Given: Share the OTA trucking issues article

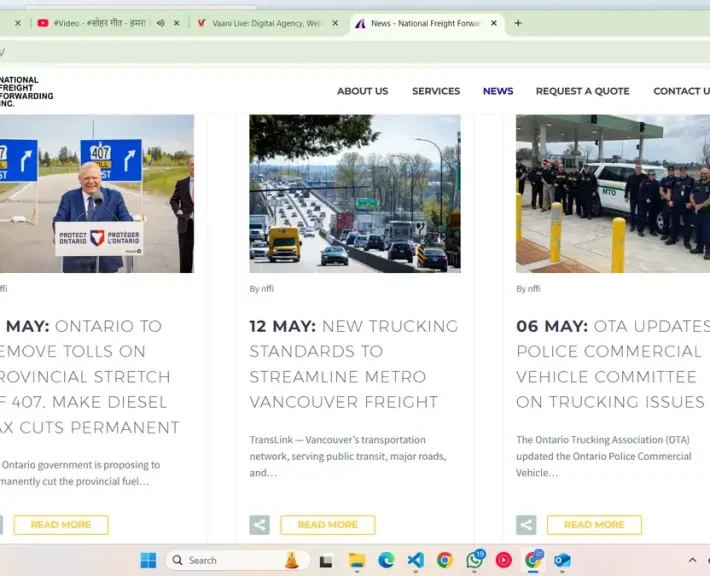Looking at the screenshot, I should tap(526, 525).
